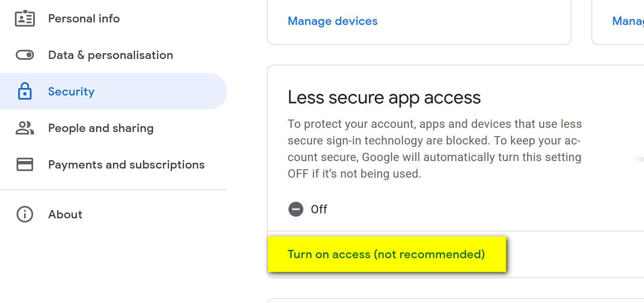Click the partially visible Manage link at right
This screenshot has height=303, width=644.
tap(627, 21)
